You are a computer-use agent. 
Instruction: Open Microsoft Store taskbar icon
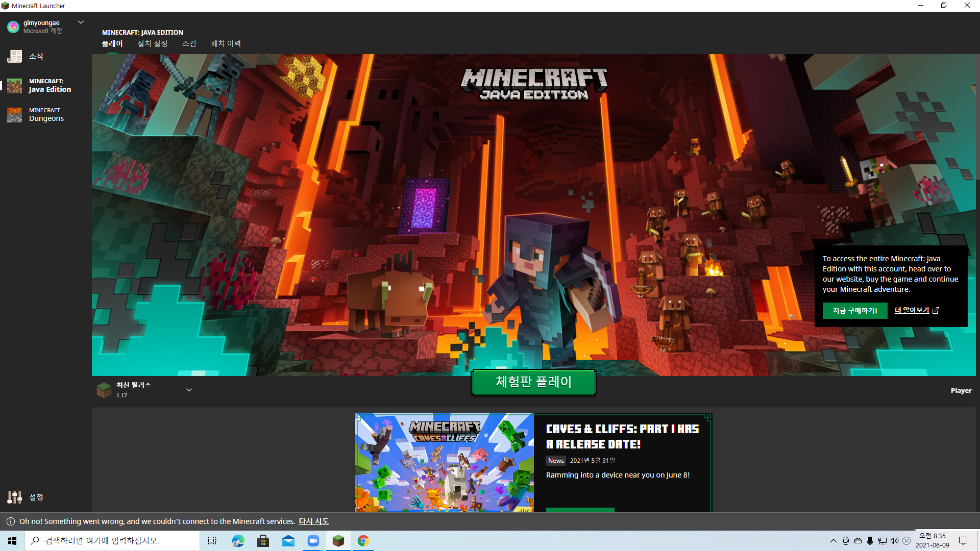tap(263, 541)
